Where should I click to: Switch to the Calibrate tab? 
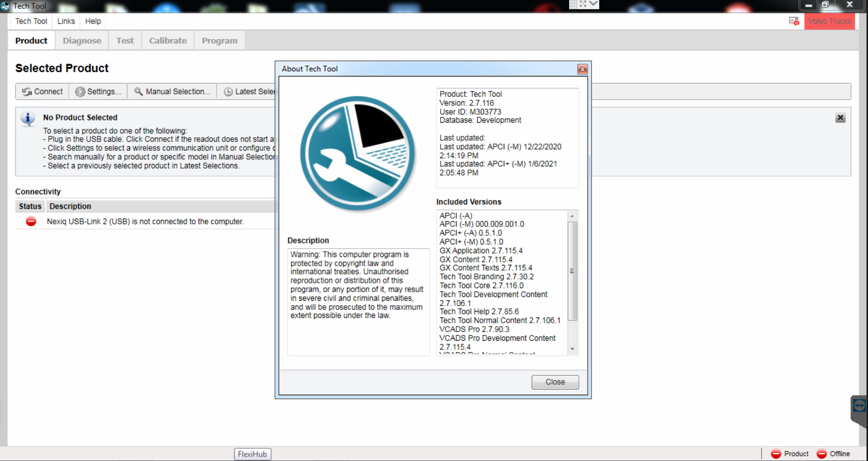click(168, 41)
